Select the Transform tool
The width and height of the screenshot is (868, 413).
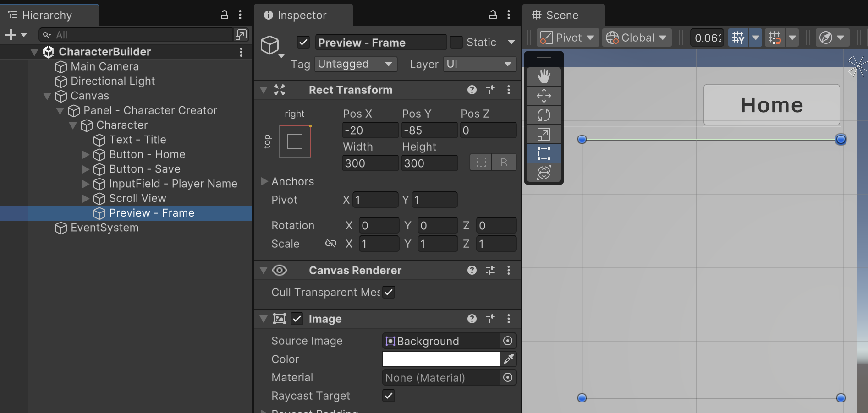[544, 173]
